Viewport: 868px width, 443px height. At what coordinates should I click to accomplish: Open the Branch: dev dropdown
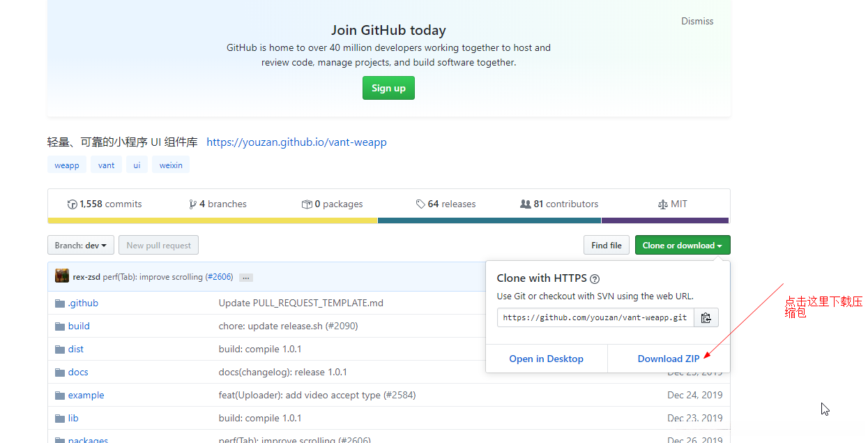[81, 246]
